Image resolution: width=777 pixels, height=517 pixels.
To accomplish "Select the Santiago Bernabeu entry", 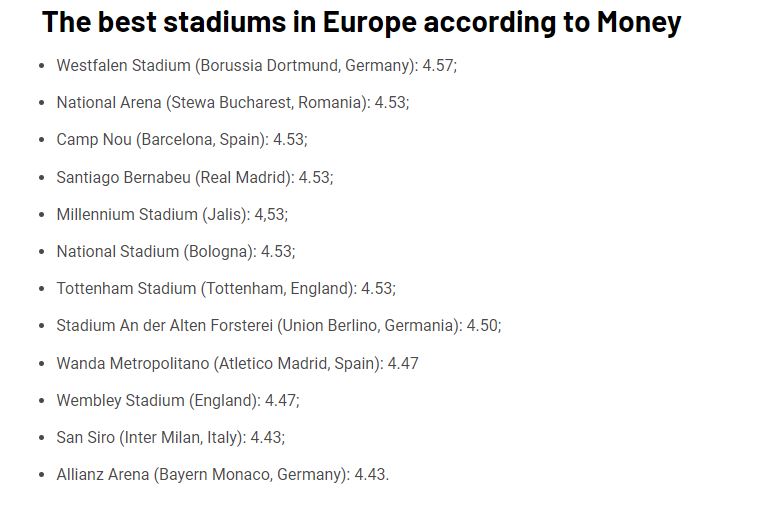I will [194, 177].
